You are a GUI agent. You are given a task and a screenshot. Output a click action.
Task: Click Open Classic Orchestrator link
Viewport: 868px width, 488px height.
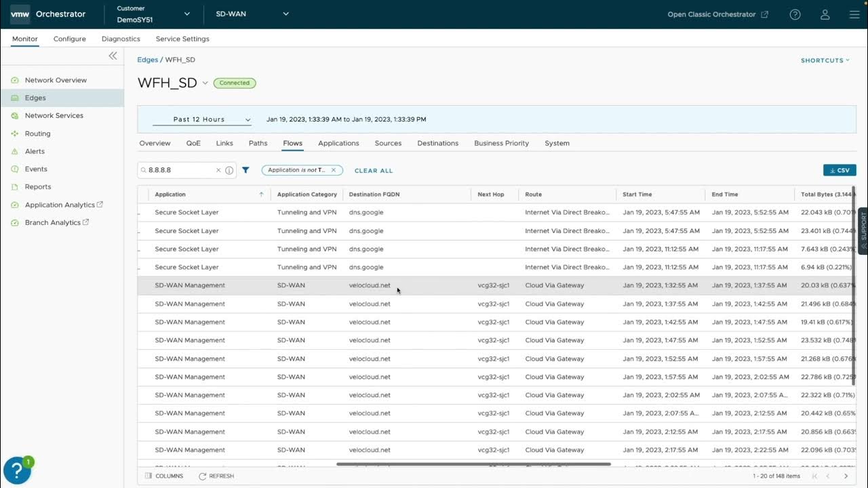click(x=717, y=14)
